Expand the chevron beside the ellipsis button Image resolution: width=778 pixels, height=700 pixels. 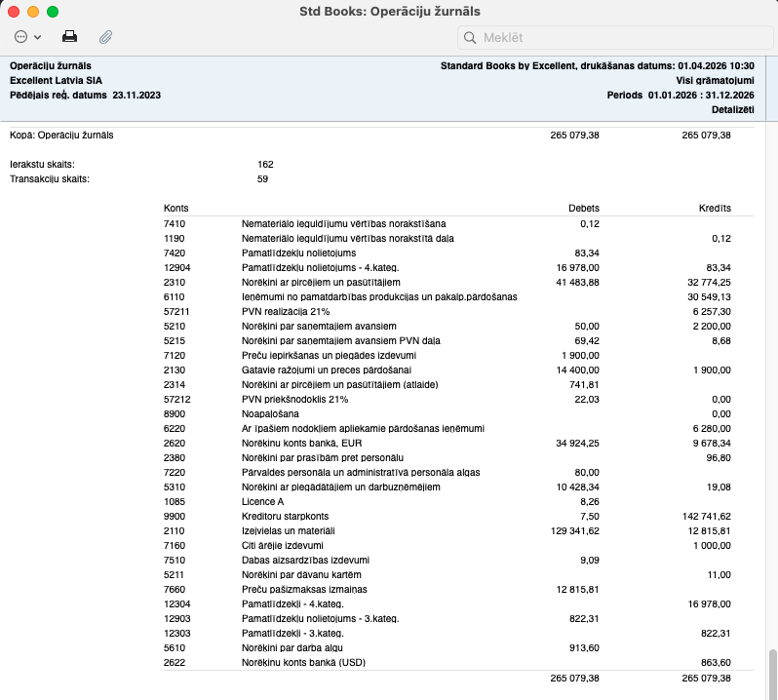click(38, 37)
